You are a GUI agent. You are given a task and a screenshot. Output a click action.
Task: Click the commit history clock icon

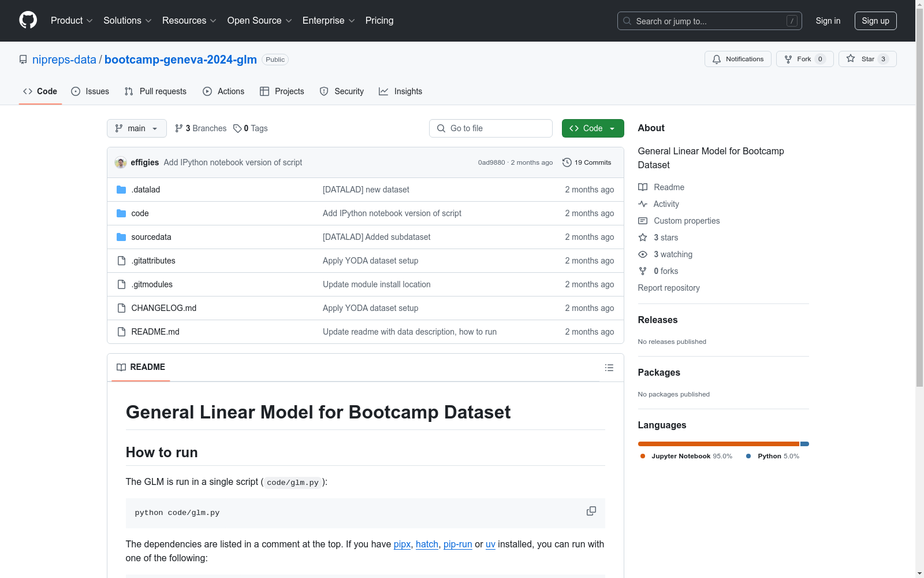click(567, 162)
